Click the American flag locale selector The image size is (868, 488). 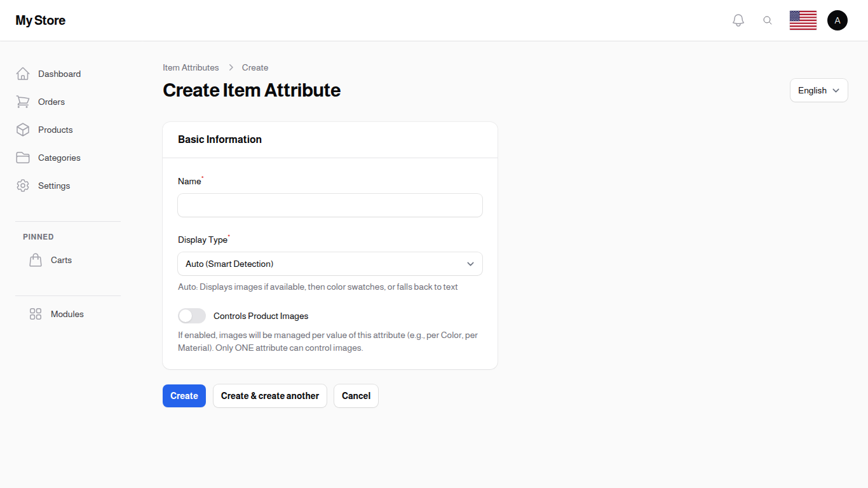tap(803, 20)
